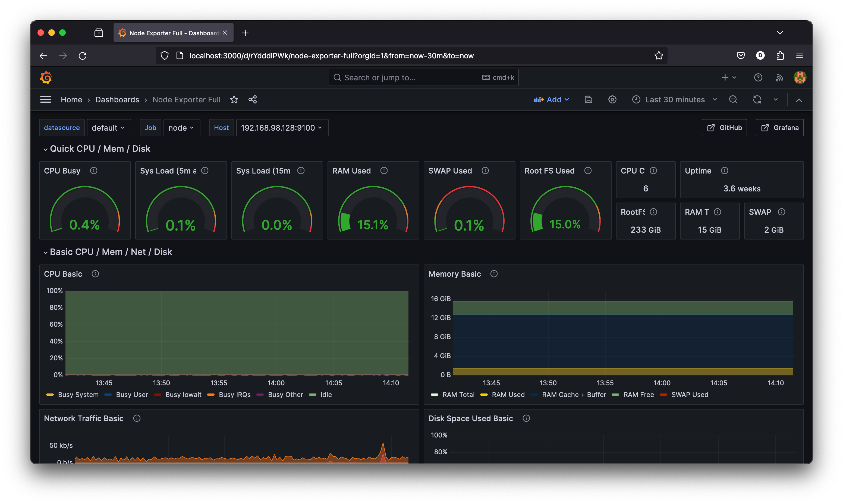The width and height of the screenshot is (843, 504).
Task: Click the Grafana logo home icon
Action: [x=46, y=78]
